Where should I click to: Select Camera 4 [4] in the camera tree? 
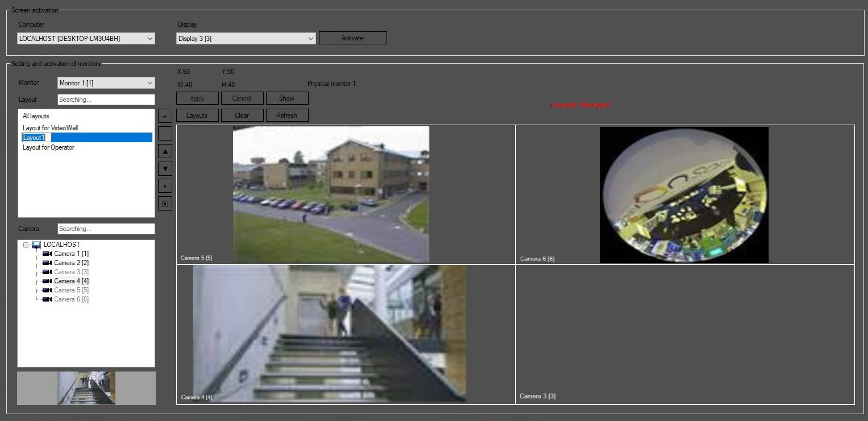pyautogui.click(x=71, y=281)
